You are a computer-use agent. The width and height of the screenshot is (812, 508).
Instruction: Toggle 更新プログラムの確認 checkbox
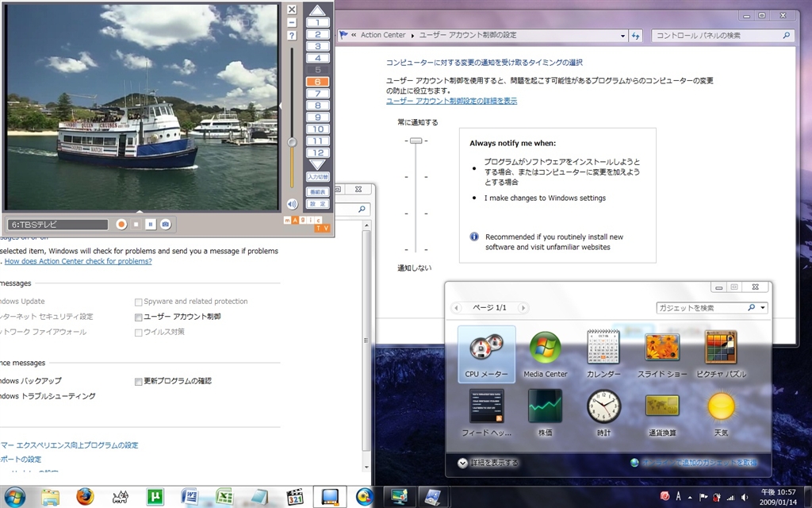[x=138, y=382]
